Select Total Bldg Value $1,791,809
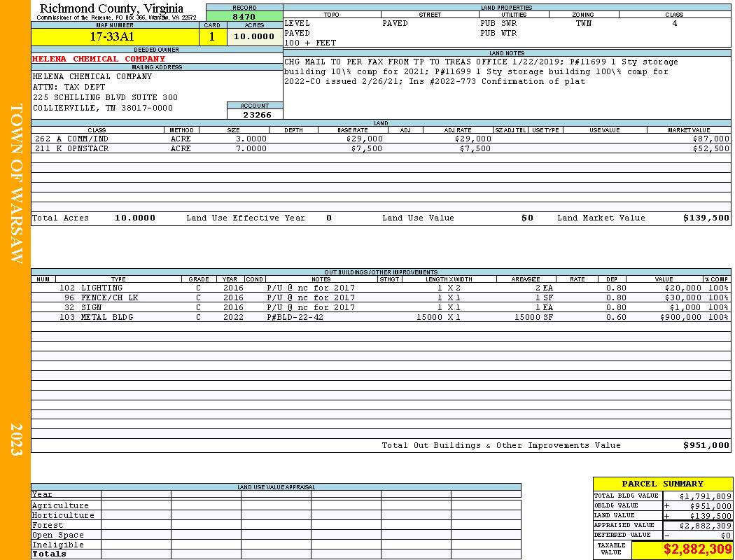This screenshot has width=735, height=560. [x=705, y=496]
